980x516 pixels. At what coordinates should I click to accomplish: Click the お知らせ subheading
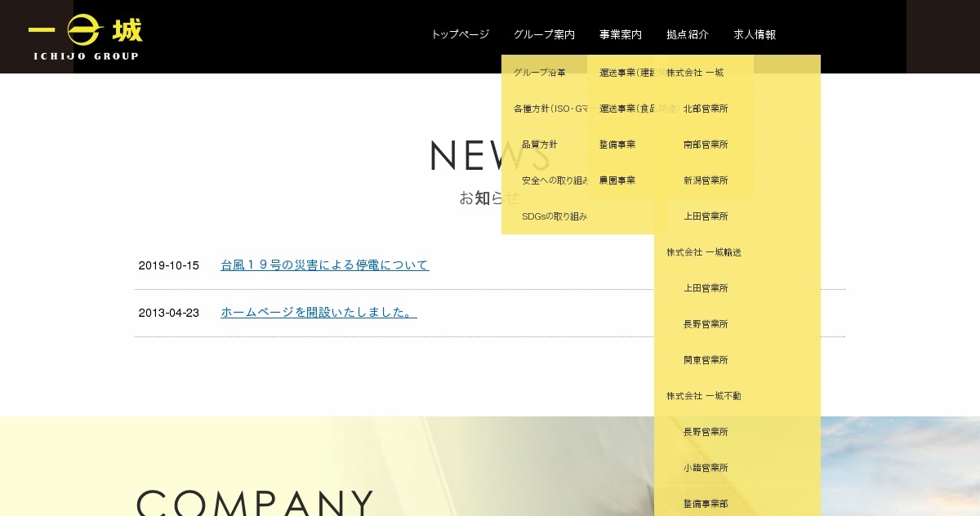(489, 198)
